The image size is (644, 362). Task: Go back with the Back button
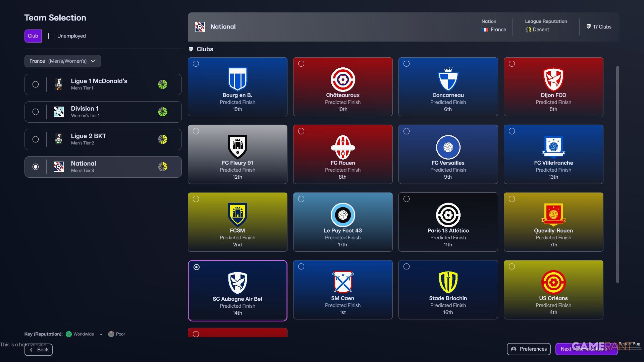click(x=39, y=350)
